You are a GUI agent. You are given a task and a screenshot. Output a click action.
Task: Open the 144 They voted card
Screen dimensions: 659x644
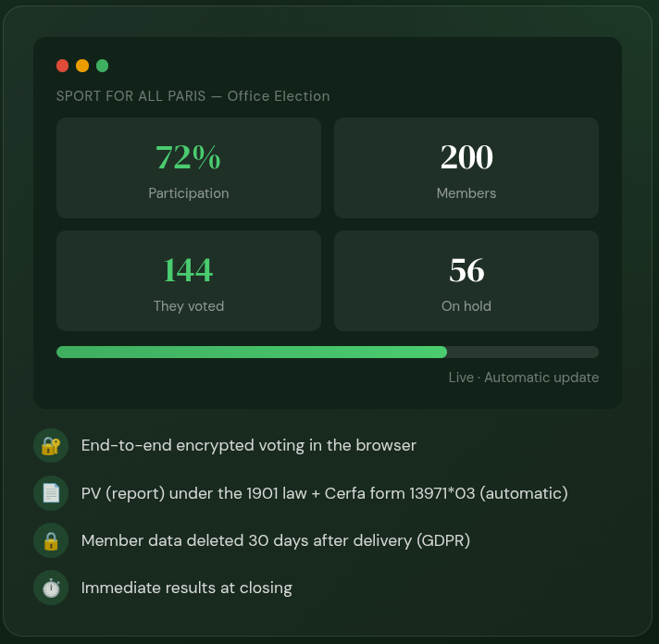click(x=189, y=280)
